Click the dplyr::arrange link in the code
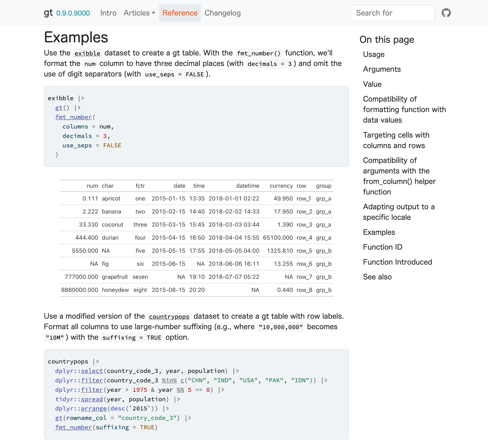The height and width of the screenshot is (448, 488). (94, 409)
